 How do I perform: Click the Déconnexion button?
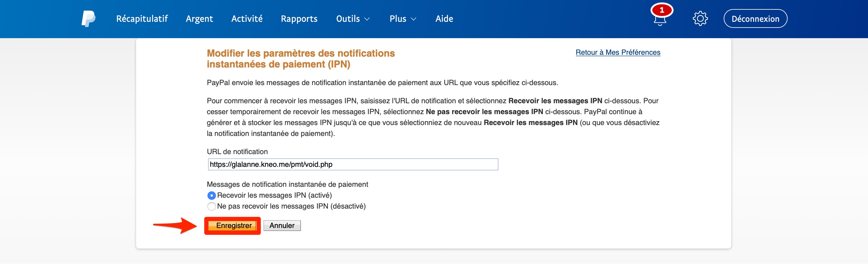pyautogui.click(x=755, y=18)
